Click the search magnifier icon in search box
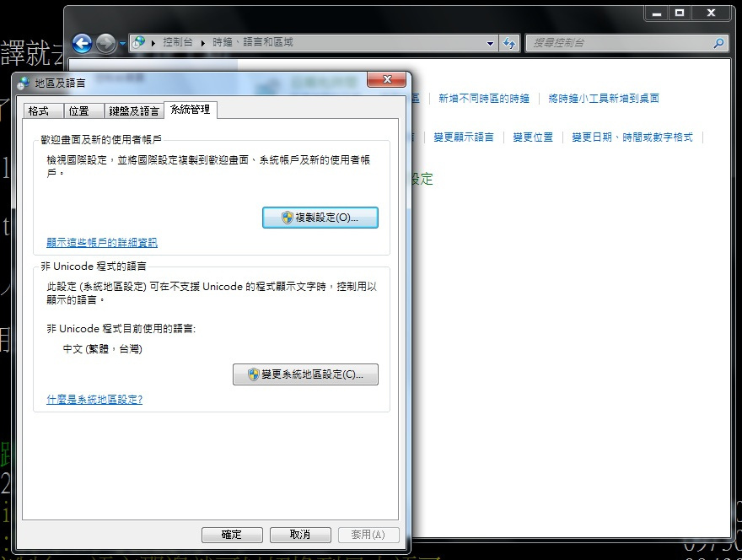Screen dimensions: 742x560 pos(718,43)
